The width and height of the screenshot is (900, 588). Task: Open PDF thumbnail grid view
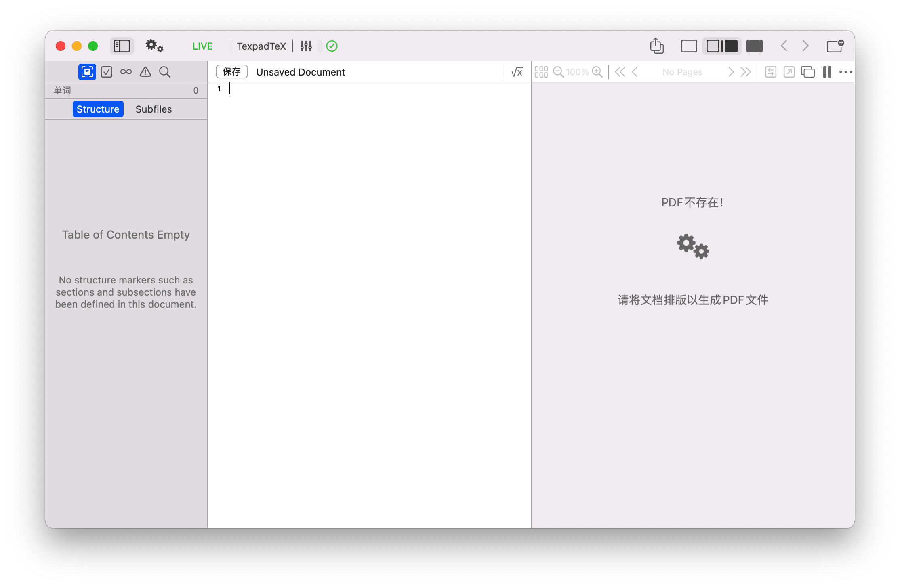click(542, 71)
